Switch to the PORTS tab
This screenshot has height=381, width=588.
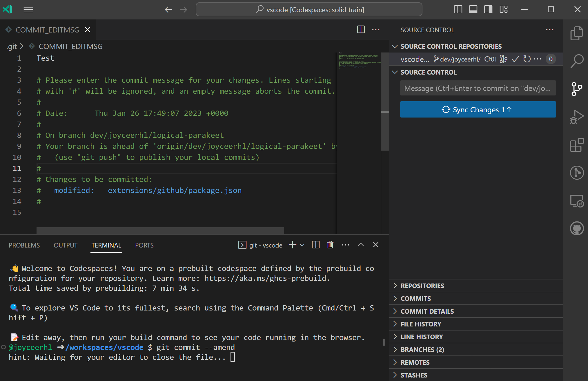[144, 245]
